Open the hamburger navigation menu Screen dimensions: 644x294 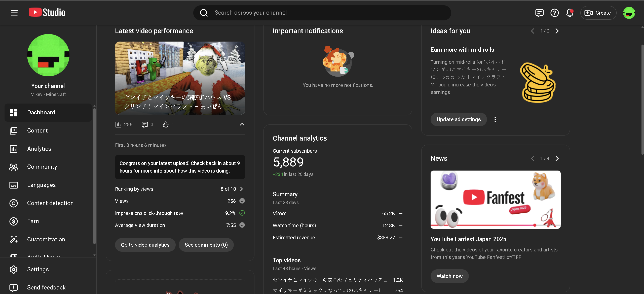14,13
